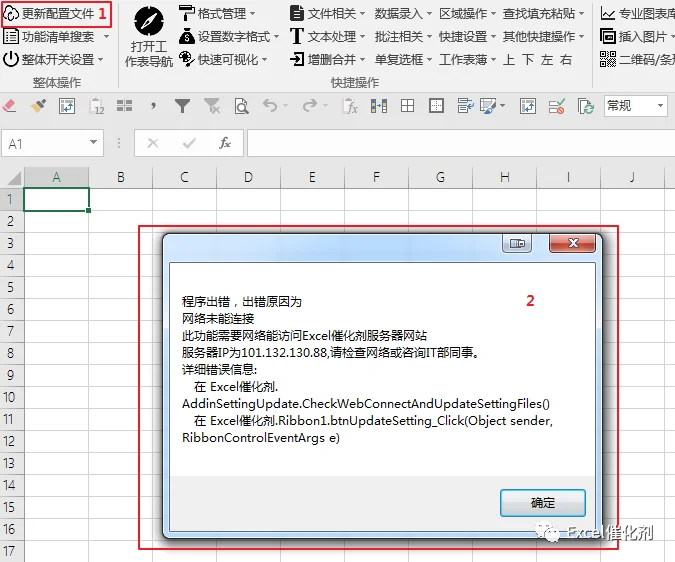
Task: Click the redo arrow icon
Action: [310, 105]
